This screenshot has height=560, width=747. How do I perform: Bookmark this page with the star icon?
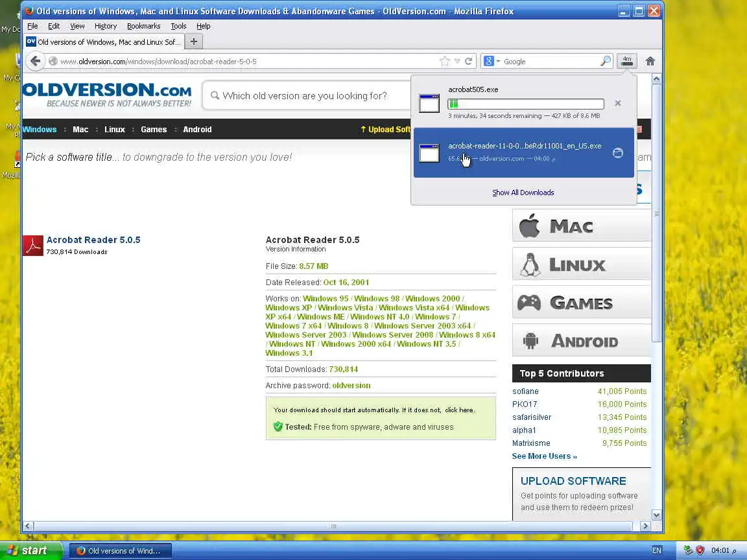click(444, 61)
